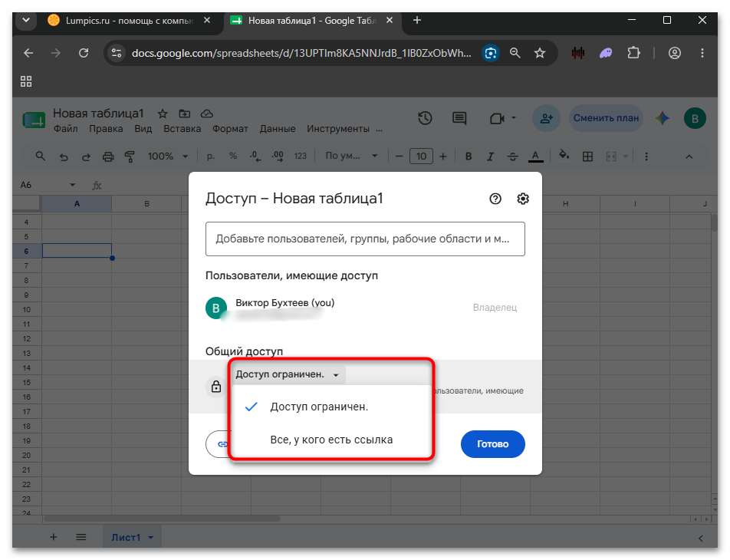
Task: Click the account avatar button
Action: click(x=695, y=118)
